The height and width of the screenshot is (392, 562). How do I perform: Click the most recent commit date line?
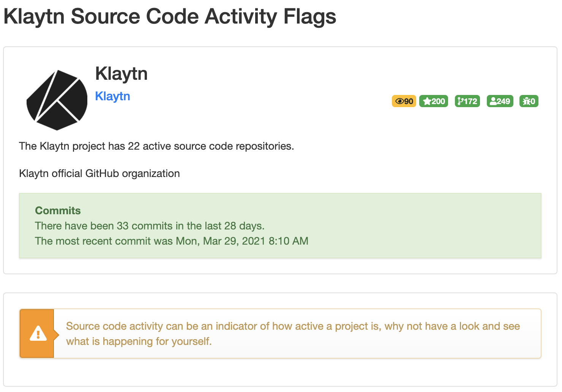(x=172, y=241)
